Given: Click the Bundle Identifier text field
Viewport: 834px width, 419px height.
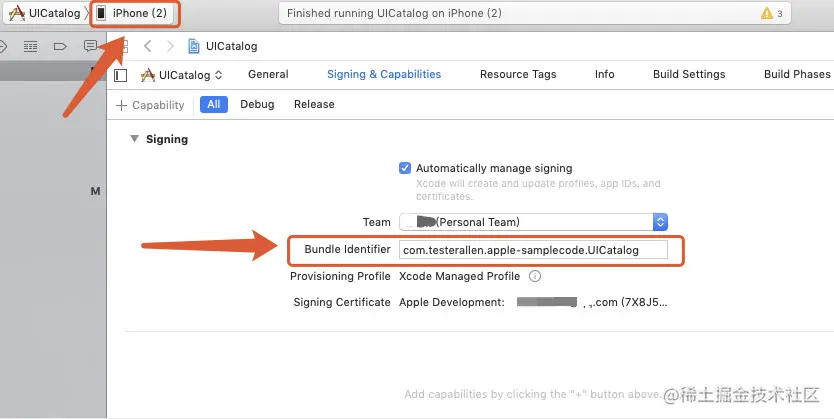Looking at the screenshot, I should tap(533, 250).
